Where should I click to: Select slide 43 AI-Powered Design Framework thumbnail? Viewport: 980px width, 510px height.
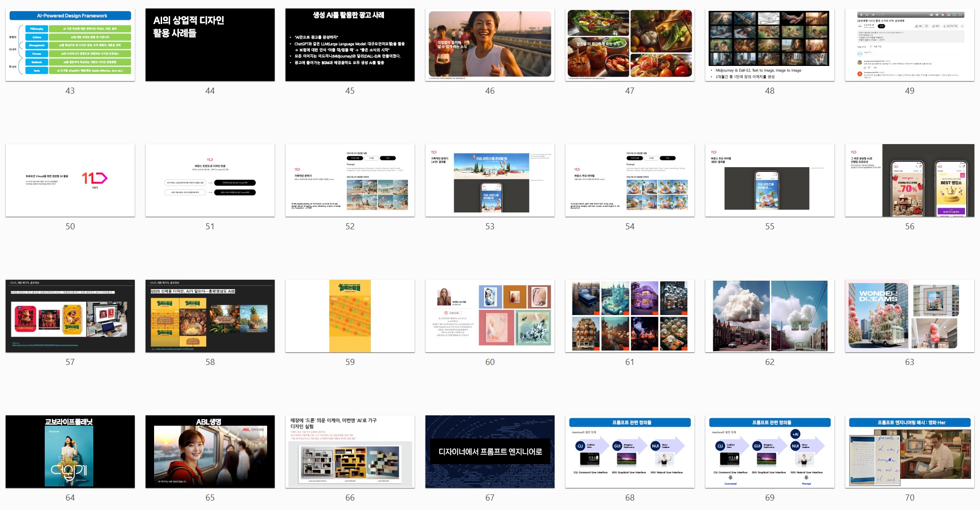click(70, 45)
